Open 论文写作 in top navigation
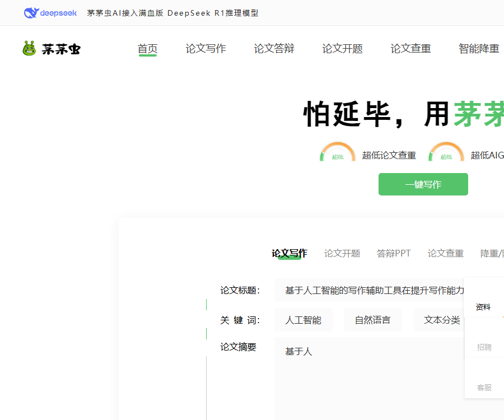The width and height of the screenshot is (504, 420). pos(206,49)
